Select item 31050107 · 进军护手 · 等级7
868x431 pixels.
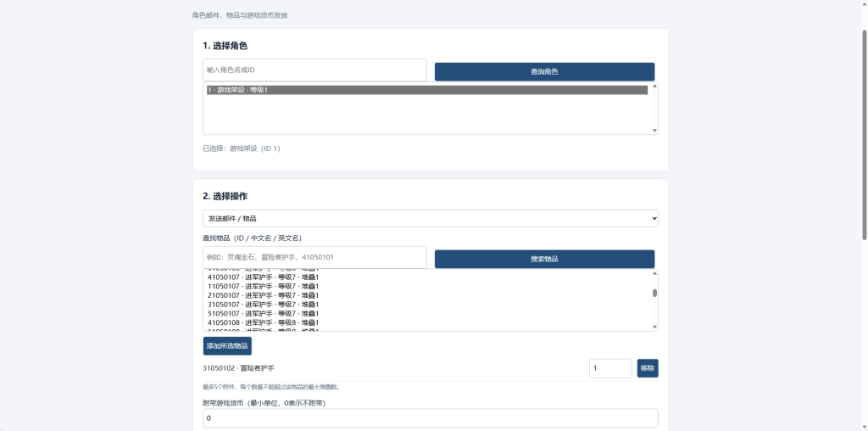point(427,304)
